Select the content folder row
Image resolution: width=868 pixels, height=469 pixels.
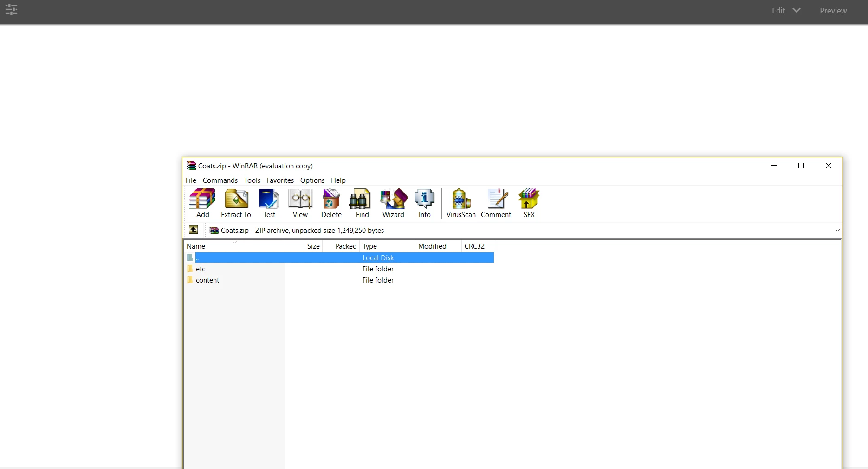click(x=339, y=280)
